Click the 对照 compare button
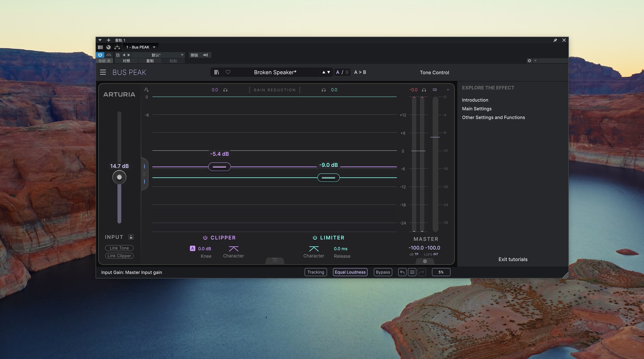Image resolution: width=644 pixels, height=359 pixels. 126,61
